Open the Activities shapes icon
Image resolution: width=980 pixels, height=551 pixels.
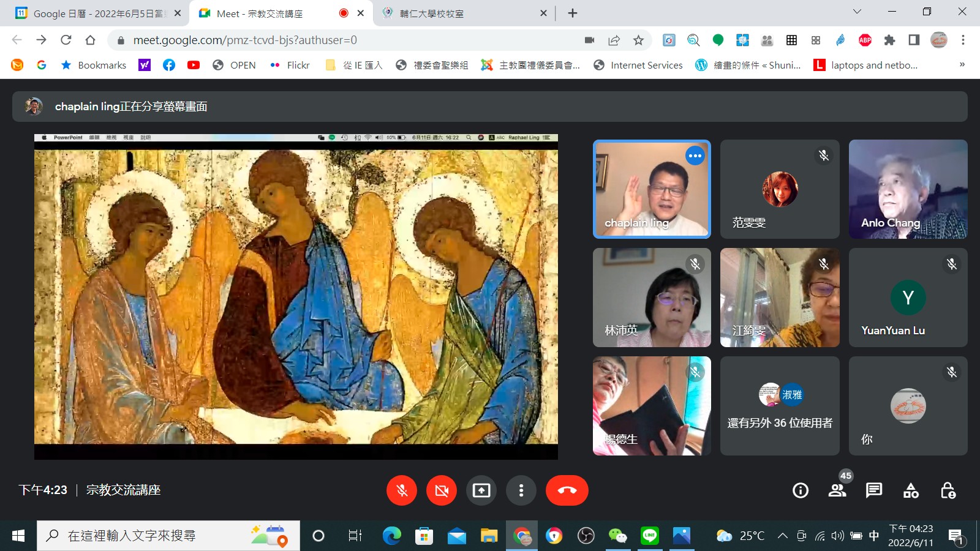(x=911, y=490)
